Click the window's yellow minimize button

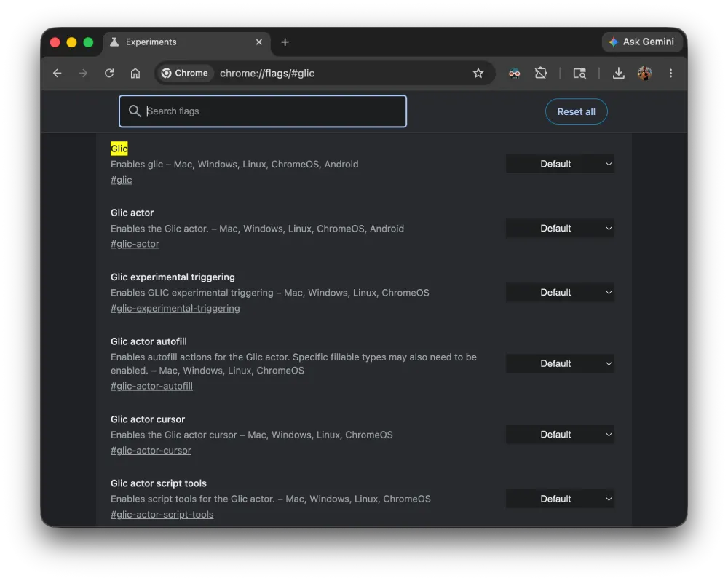[71, 42]
